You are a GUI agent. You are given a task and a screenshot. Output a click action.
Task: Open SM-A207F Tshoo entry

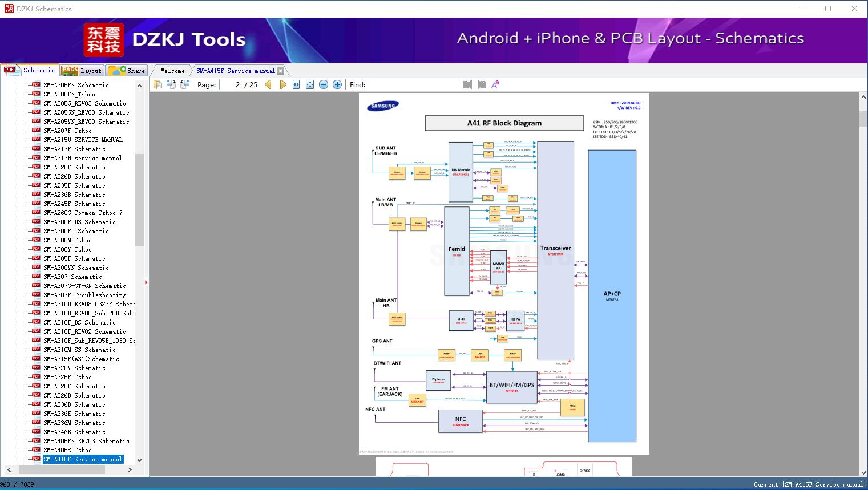point(67,131)
